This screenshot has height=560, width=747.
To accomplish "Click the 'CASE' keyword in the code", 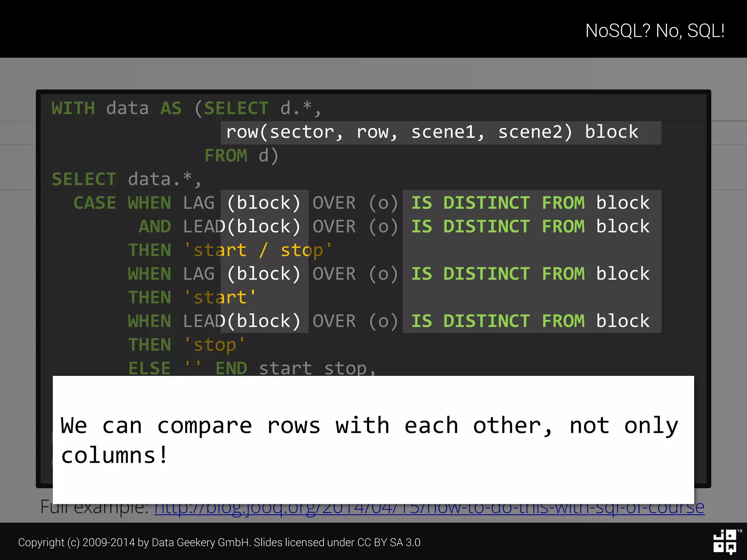I will click(x=95, y=203).
